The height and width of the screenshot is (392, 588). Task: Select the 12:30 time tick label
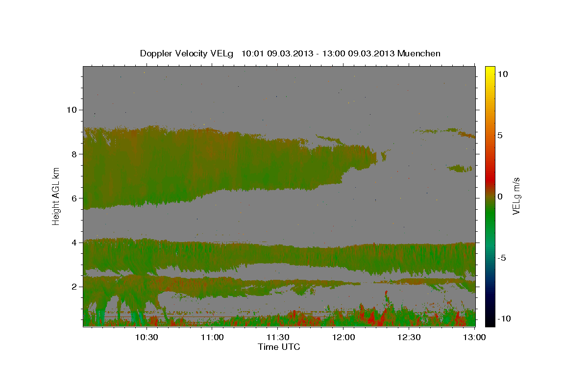pyautogui.click(x=409, y=337)
